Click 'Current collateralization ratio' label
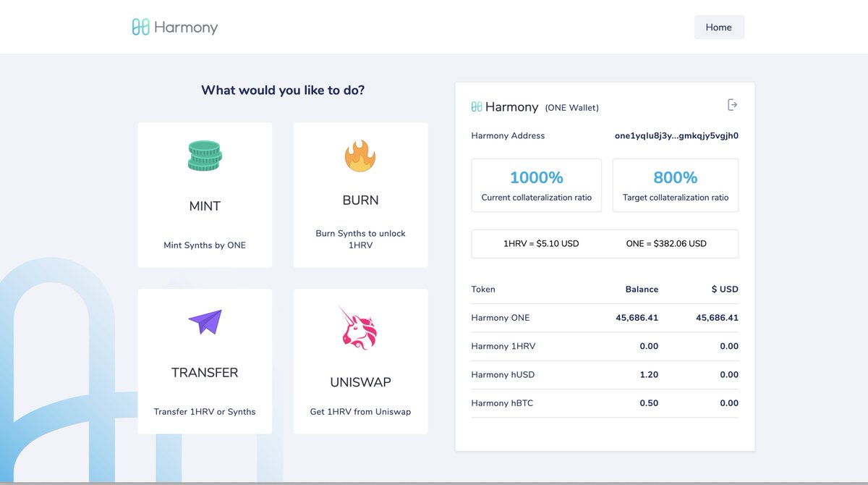The image size is (868, 485). (x=536, y=198)
